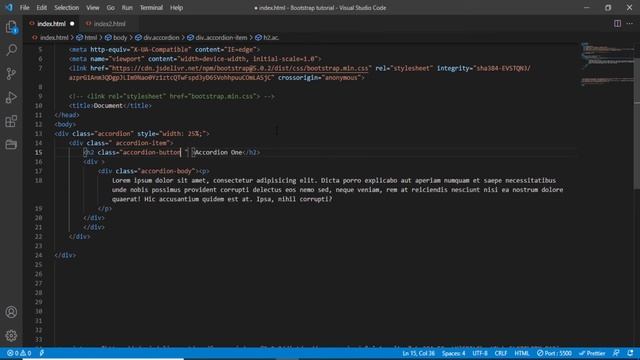Click Prettier status bar item
Image resolution: width=640 pixels, height=360 pixels.
tap(592, 353)
